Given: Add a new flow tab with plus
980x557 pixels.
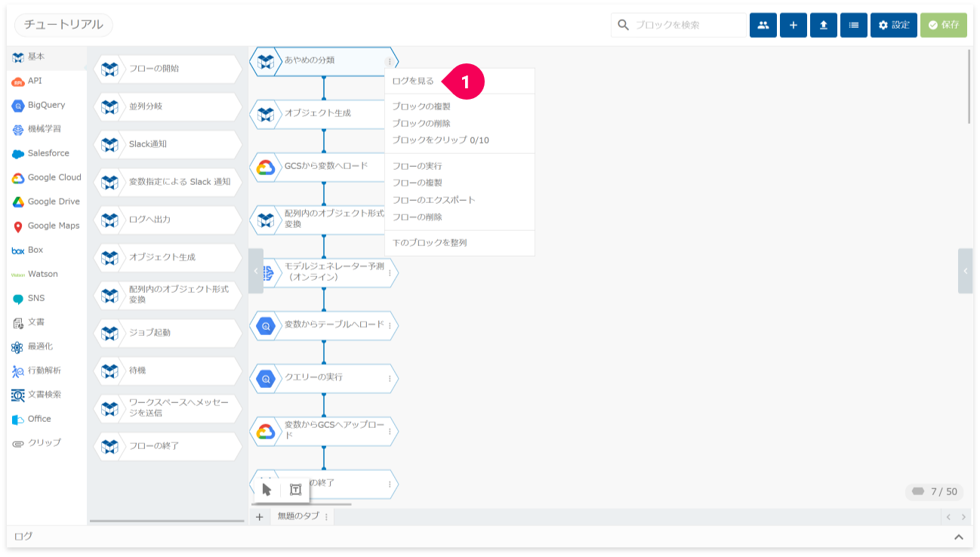Looking at the screenshot, I should [x=259, y=517].
